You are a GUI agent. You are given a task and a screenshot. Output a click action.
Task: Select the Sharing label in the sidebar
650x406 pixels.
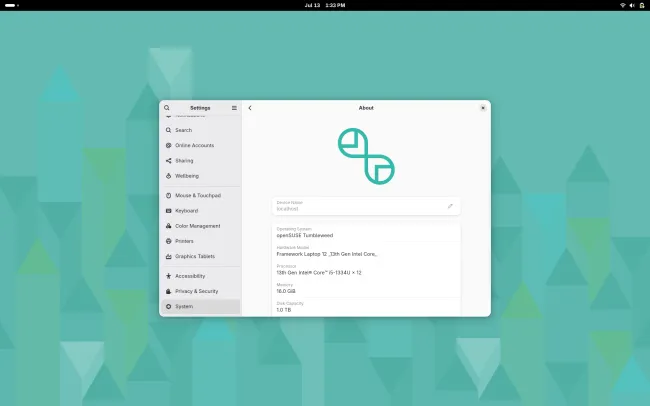184,161
